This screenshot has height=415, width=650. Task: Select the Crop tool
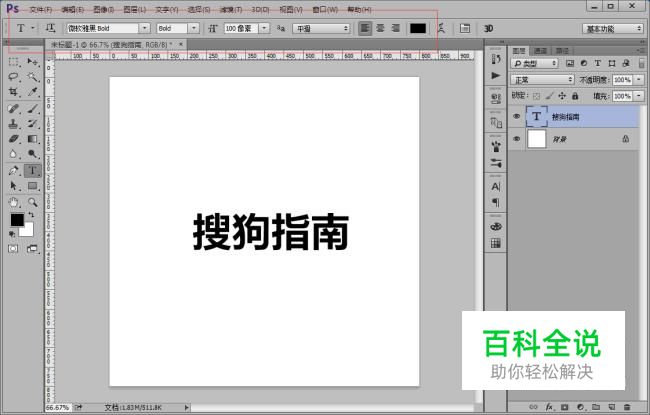[x=13, y=92]
